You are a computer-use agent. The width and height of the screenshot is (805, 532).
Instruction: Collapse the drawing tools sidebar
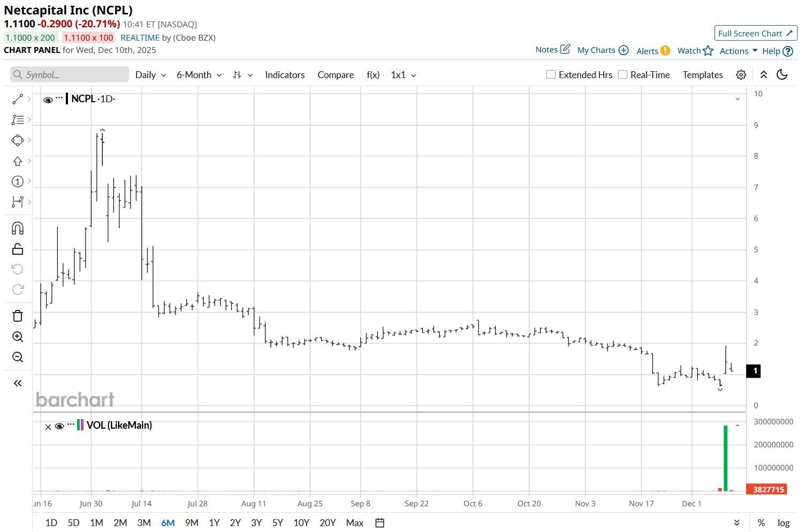(18, 383)
